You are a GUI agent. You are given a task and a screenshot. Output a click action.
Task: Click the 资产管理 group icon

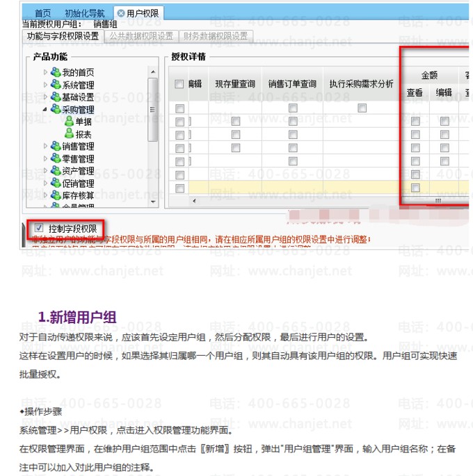click(x=56, y=171)
